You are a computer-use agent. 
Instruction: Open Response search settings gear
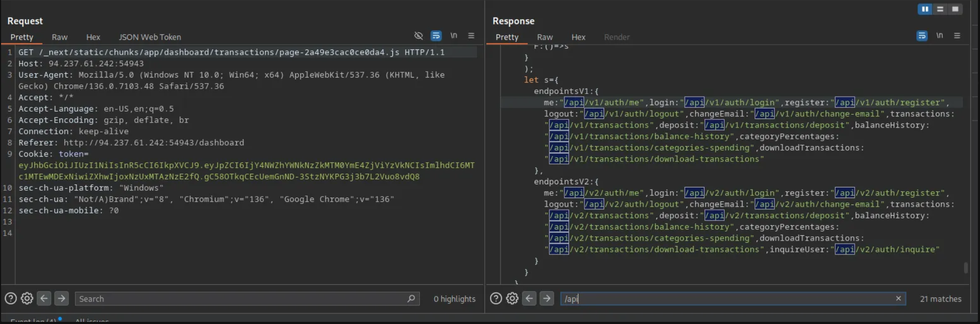click(x=512, y=299)
